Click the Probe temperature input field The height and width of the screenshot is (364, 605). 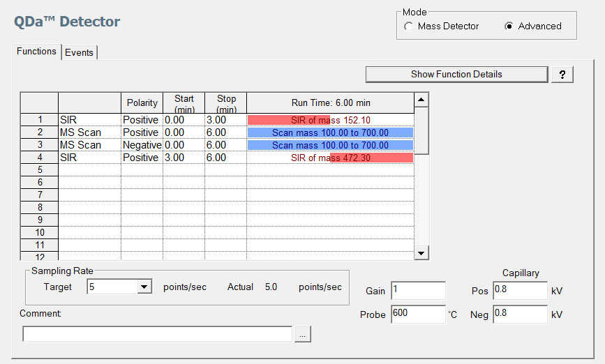pyautogui.click(x=418, y=314)
